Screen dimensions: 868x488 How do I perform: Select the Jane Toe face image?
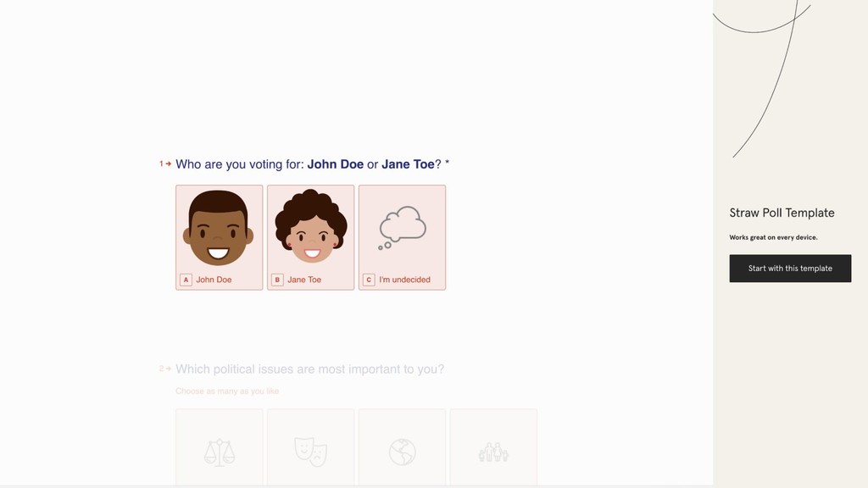(x=310, y=226)
